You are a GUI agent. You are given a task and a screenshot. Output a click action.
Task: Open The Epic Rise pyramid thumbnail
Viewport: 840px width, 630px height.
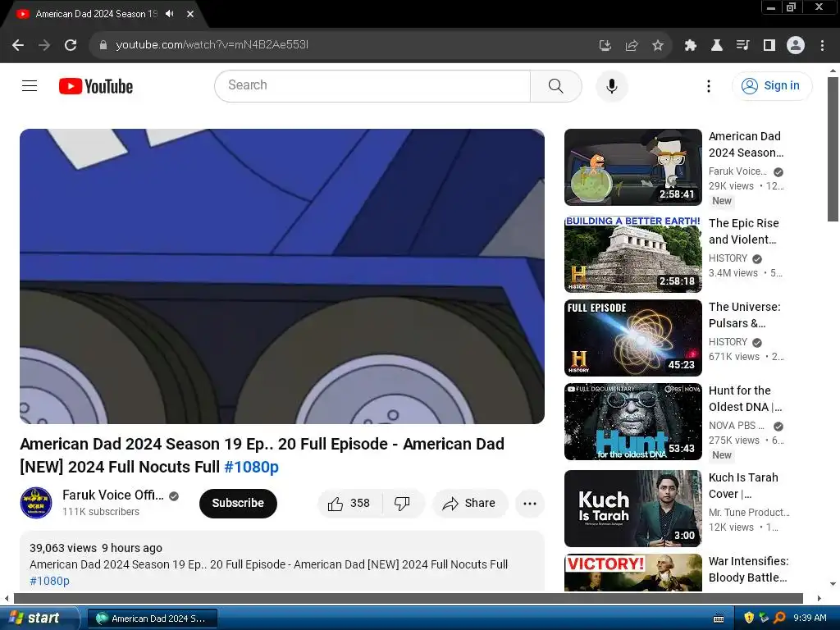pos(632,254)
